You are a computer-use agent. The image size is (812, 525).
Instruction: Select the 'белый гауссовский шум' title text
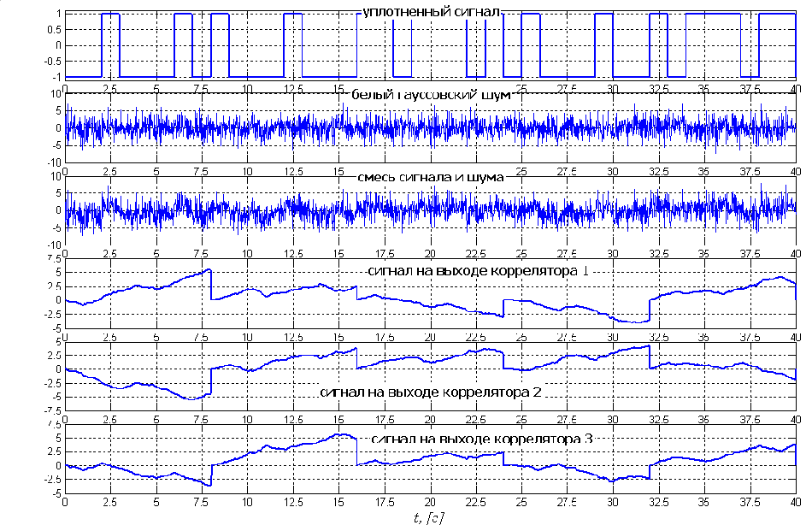coord(430,95)
